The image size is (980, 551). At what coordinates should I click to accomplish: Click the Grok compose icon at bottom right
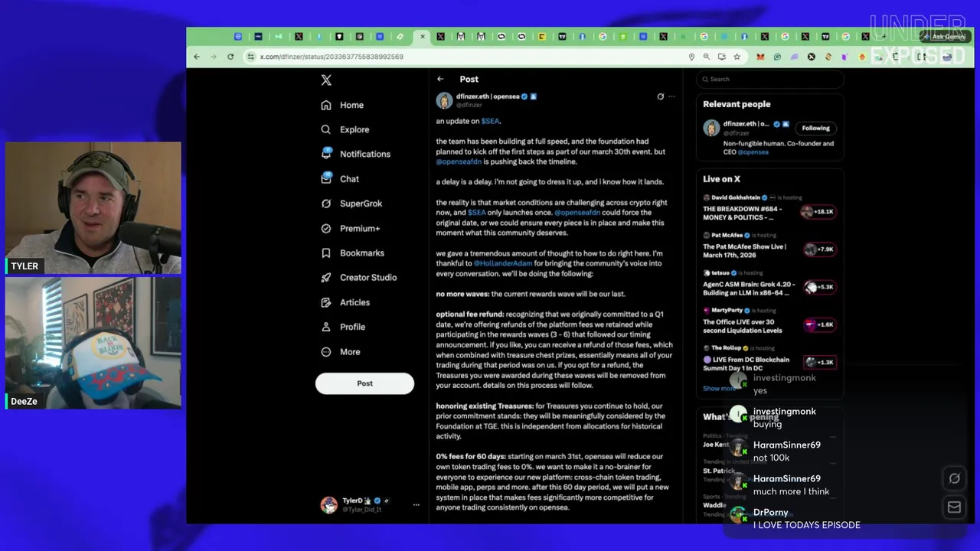tap(954, 479)
